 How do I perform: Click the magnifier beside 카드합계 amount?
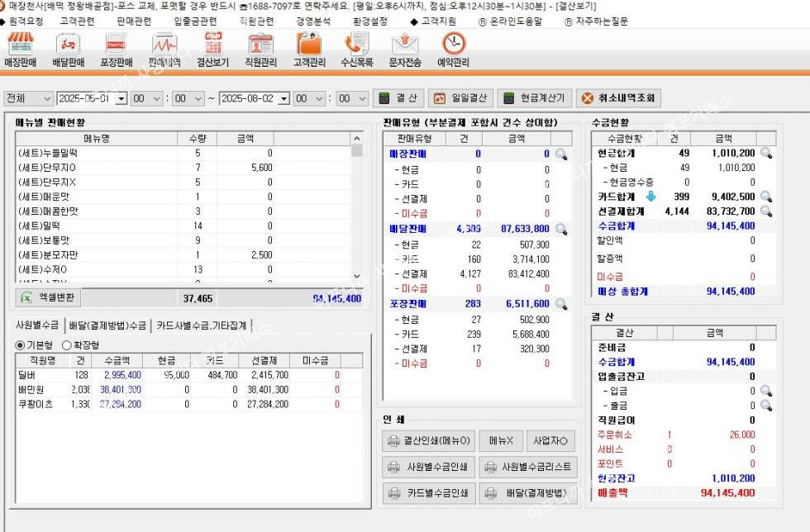pyautogui.click(x=765, y=197)
